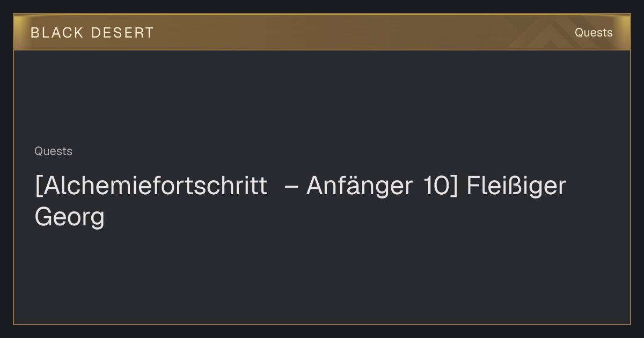Click the gold border of the card

pyautogui.click(x=13, y=188)
